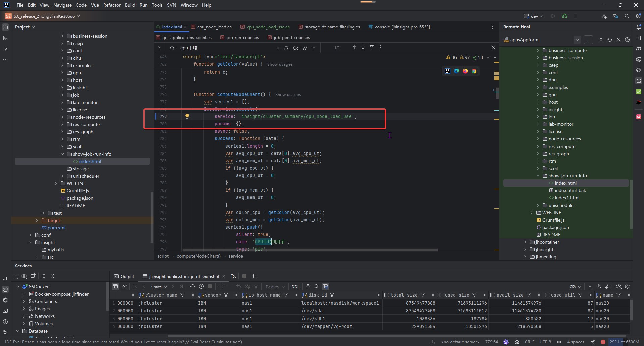Go to previous search occurrence
644x346 pixels.
click(354, 48)
